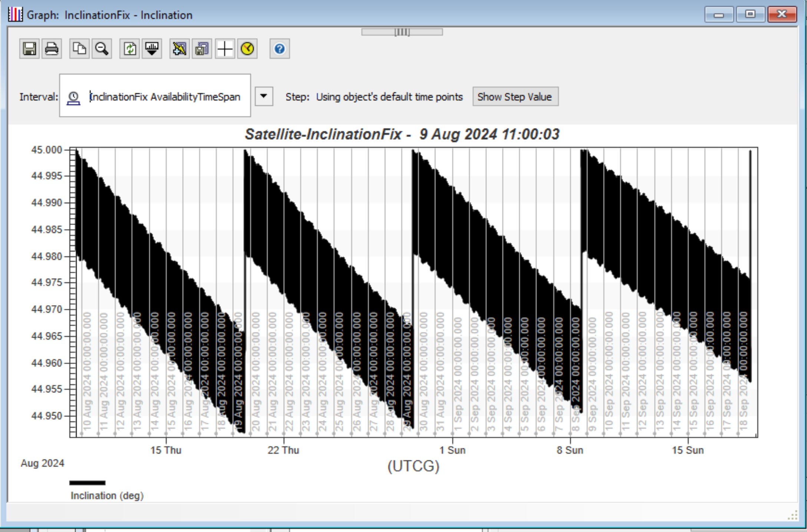Click the resize grip at window corner
This screenshot has height=532, width=807.
(793, 515)
